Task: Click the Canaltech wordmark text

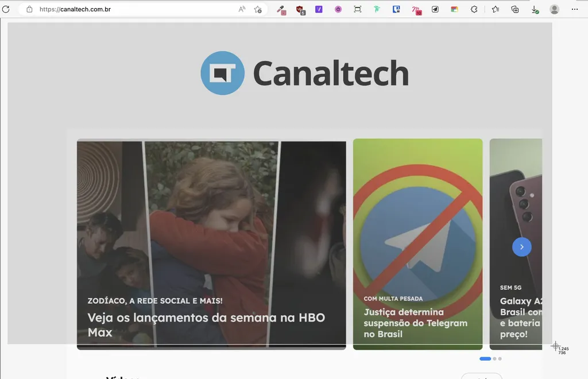Action: click(331, 73)
